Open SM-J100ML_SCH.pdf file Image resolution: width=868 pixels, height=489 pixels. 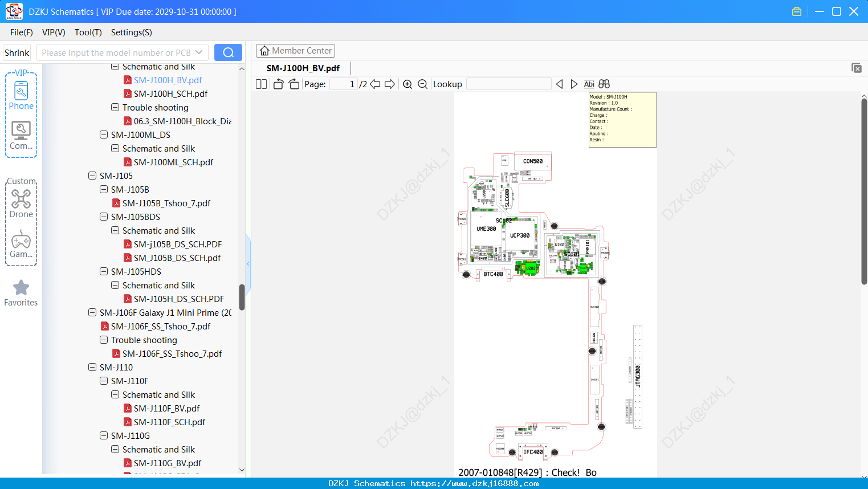click(x=173, y=162)
